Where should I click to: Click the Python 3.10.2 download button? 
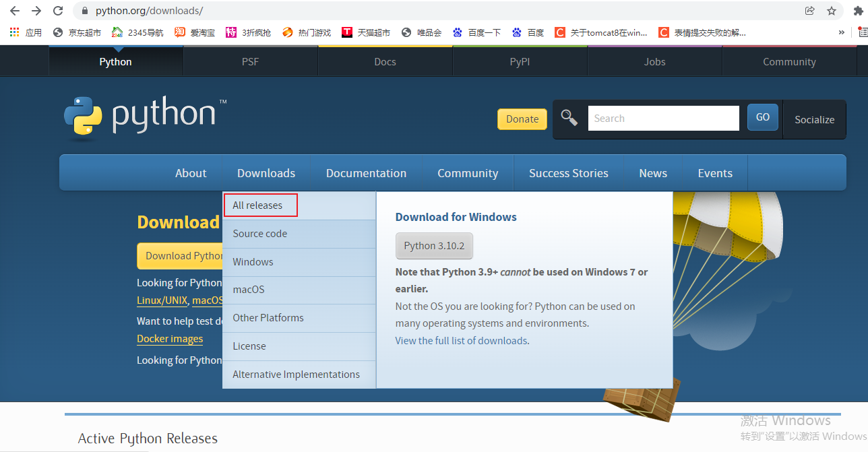coord(434,246)
